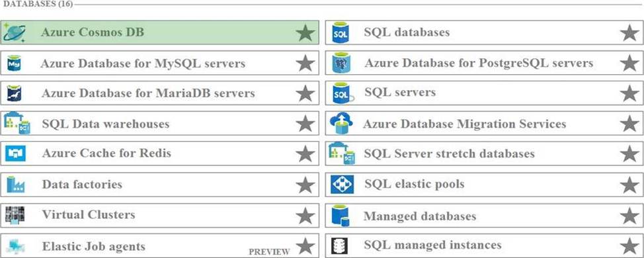
Task: Click the Data factories icon
Action: point(16,185)
